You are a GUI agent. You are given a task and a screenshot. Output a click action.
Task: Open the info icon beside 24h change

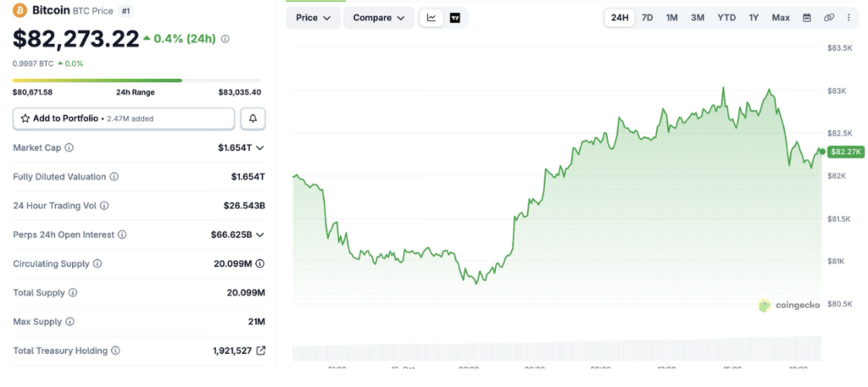point(225,39)
